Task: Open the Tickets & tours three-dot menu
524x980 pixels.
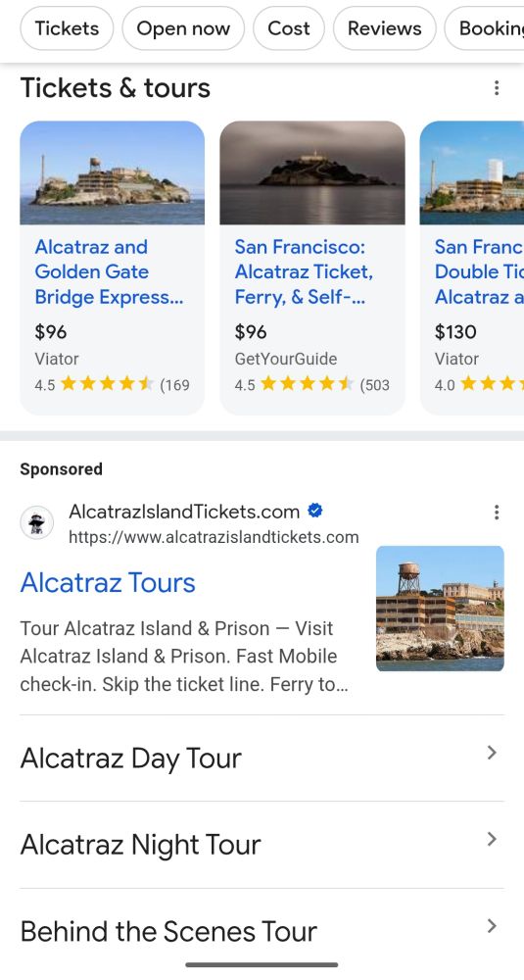Action: click(x=496, y=88)
